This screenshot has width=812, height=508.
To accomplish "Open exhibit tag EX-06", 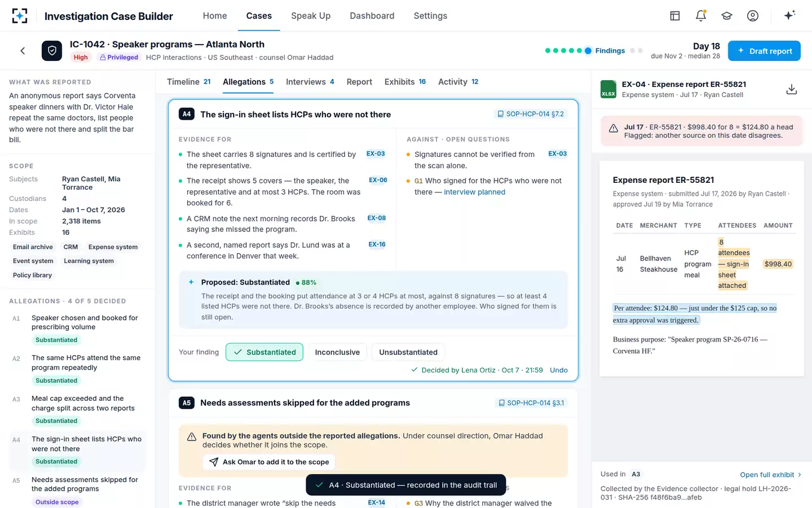I will (x=378, y=181).
